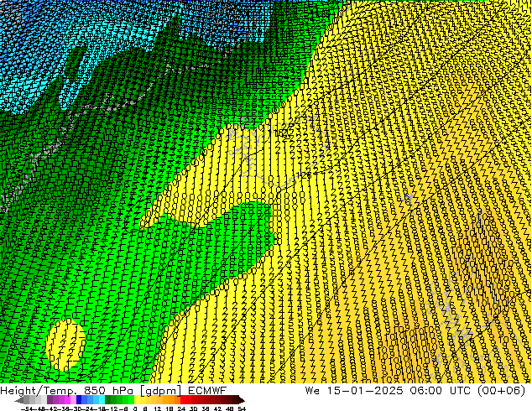The image size is (532, 411).
Task: Click the dark maroon right arrow end of the scale
Action: click(x=242, y=400)
